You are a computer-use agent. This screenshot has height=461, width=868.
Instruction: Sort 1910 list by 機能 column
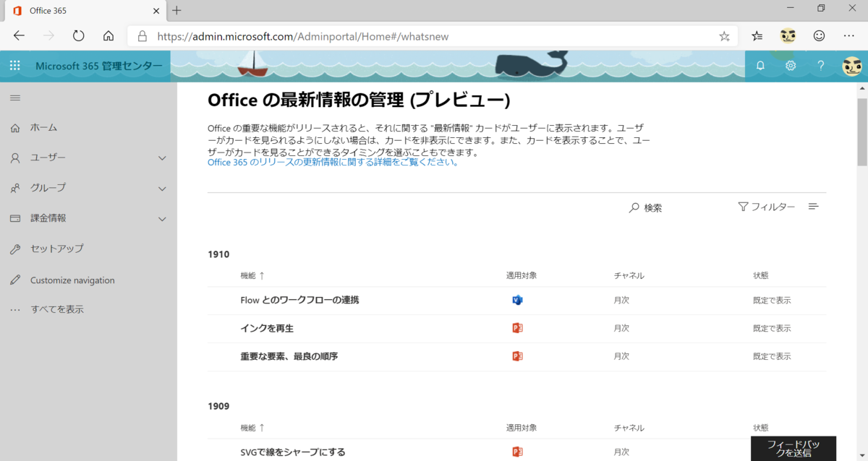pyautogui.click(x=252, y=275)
